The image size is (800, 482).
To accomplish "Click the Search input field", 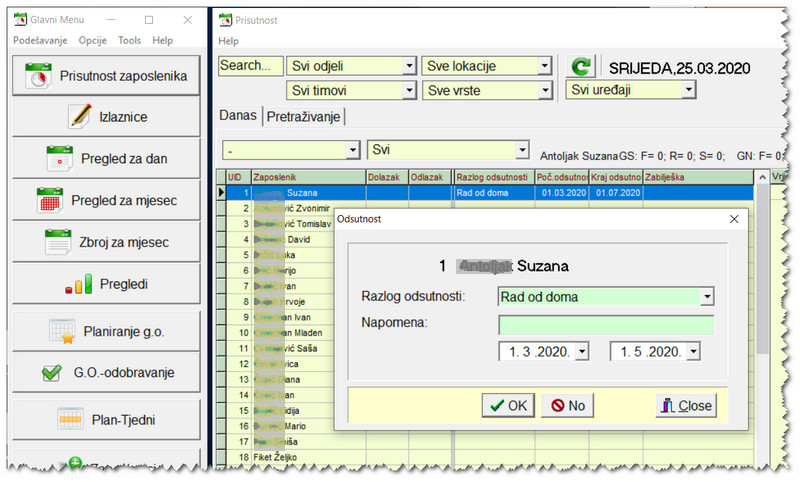I will [251, 66].
